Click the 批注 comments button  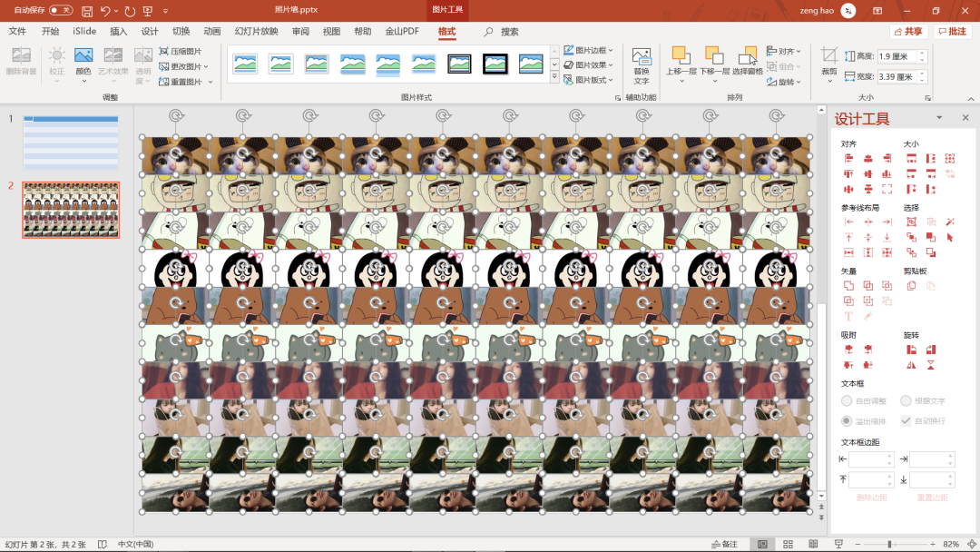click(x=953, y=31)
